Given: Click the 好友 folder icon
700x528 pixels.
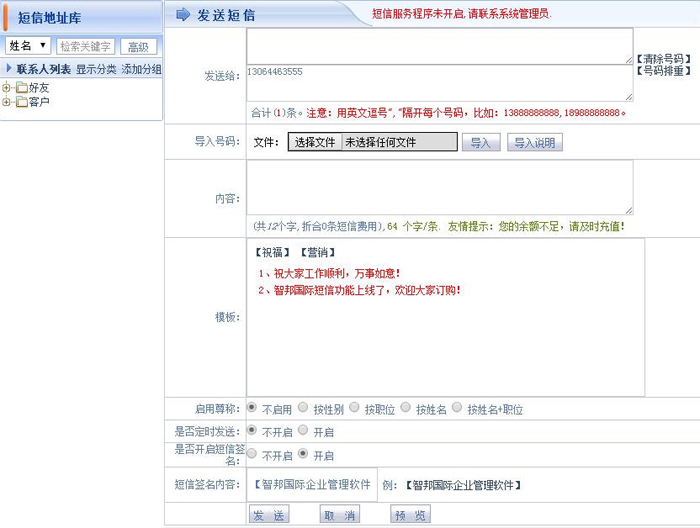Looking at the screenshot, I should (x=21, y=88).
